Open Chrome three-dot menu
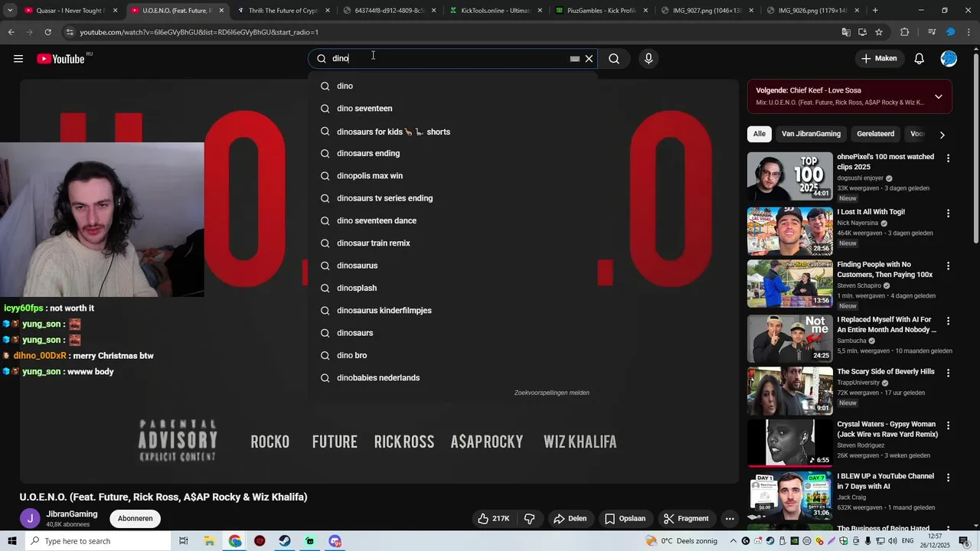This screenshot has height=551, width=980. pyautogui.click(x=969, y=32)
